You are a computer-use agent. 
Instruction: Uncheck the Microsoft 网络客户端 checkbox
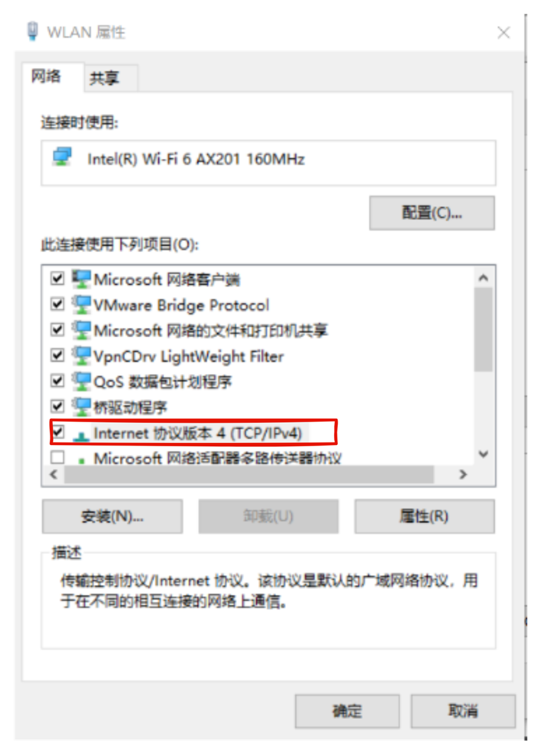pos(57,278)
